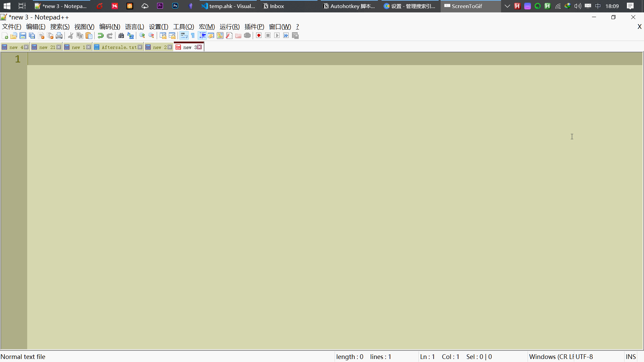Toggle show all characters pilcrow icon
Screen dimensions: 644x362
tap(193, 36)
